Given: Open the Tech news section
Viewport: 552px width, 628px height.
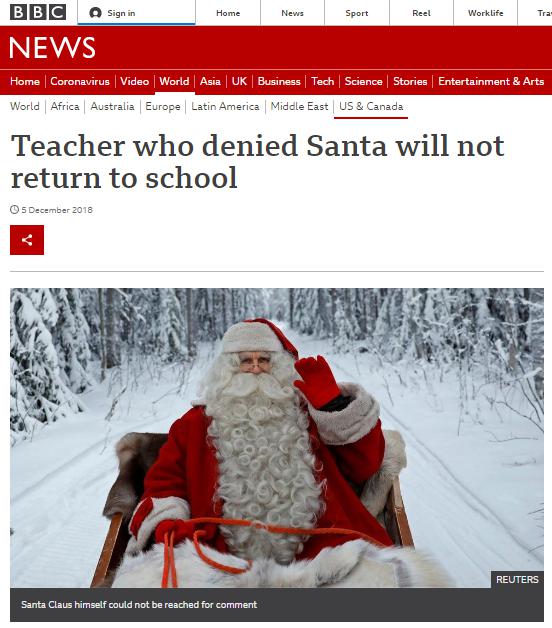Looking at the screenshot, I should (322, 81).
